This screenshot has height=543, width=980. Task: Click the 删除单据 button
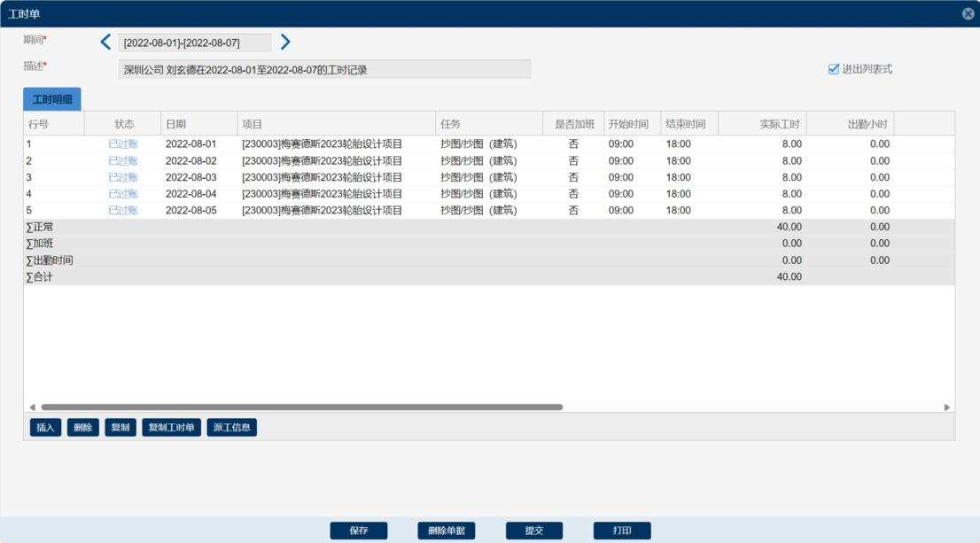pyautogui.click(x=447, y=531)
